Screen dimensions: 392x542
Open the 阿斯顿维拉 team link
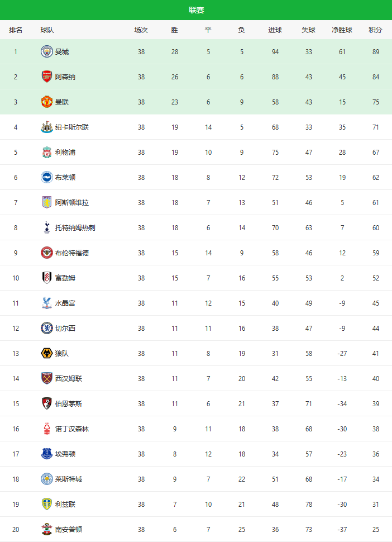tap(72, 202)
